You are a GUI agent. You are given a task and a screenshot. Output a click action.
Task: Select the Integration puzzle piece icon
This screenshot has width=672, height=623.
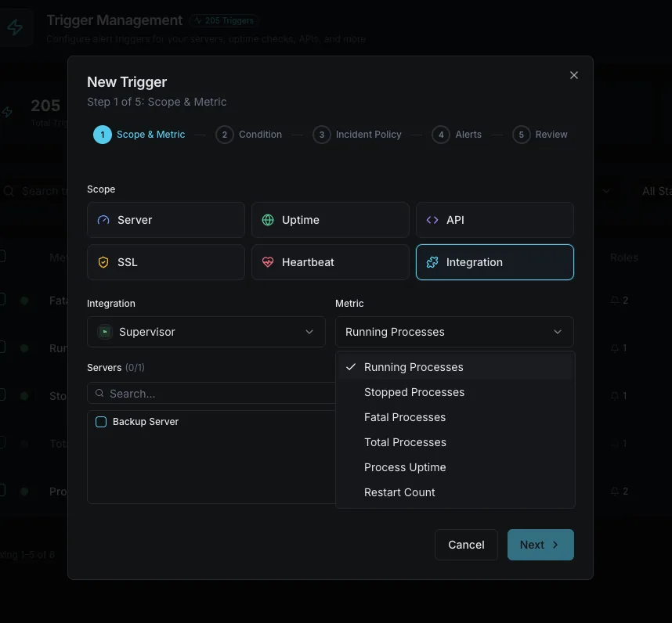click(x=432, y=262)
